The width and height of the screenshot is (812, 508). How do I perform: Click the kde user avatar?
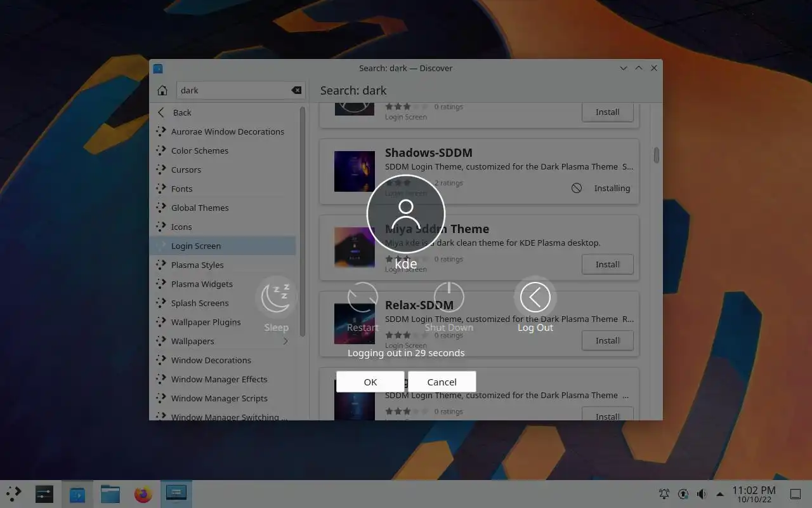pos(406,213)
